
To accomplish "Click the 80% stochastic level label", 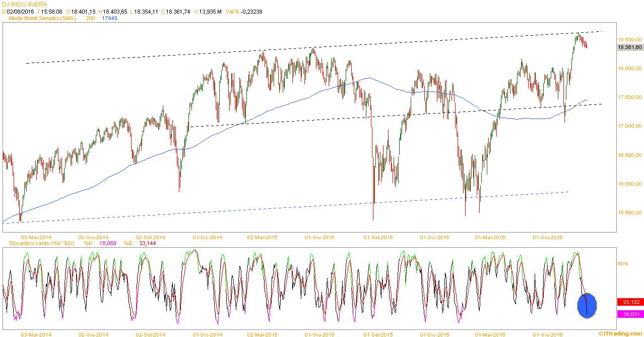I will (x=623, y=263).
